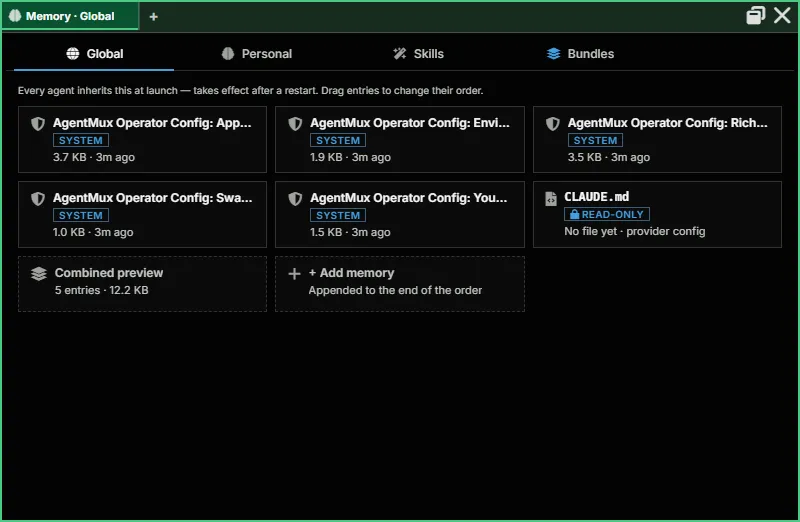
Task: Select the Global tab
Action: click(x=94, y=54)
